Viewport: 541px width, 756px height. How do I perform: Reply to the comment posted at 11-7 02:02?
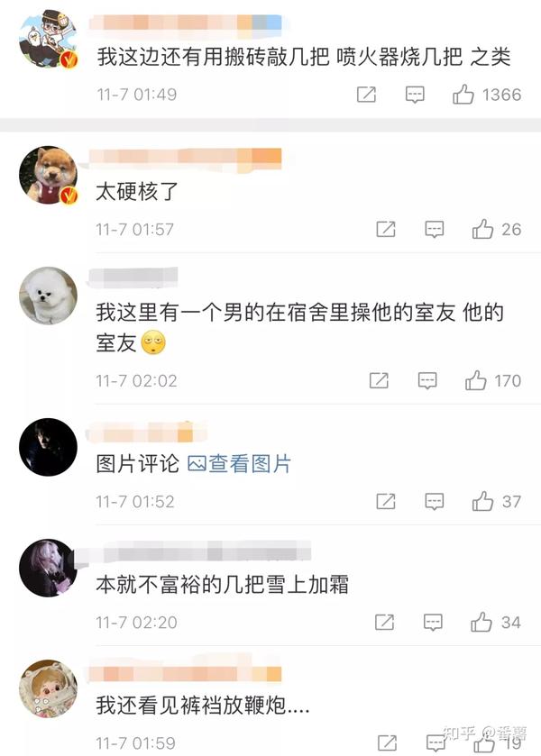427,381
